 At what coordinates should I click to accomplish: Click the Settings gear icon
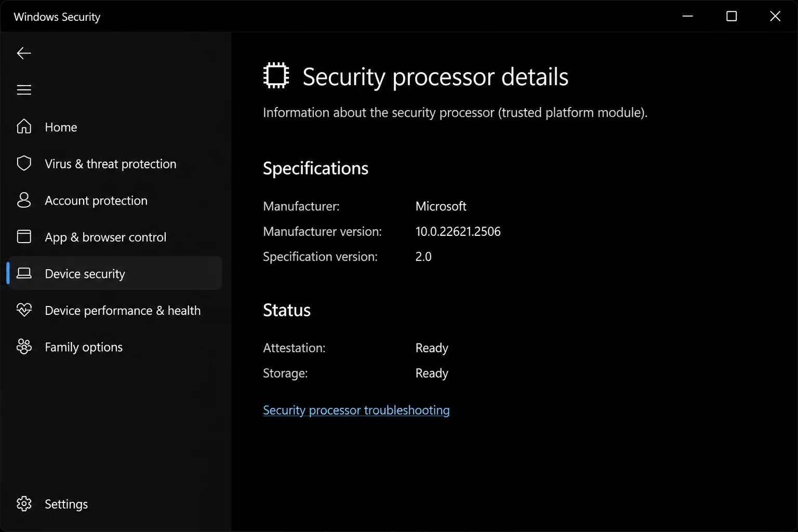click(24, 503)
